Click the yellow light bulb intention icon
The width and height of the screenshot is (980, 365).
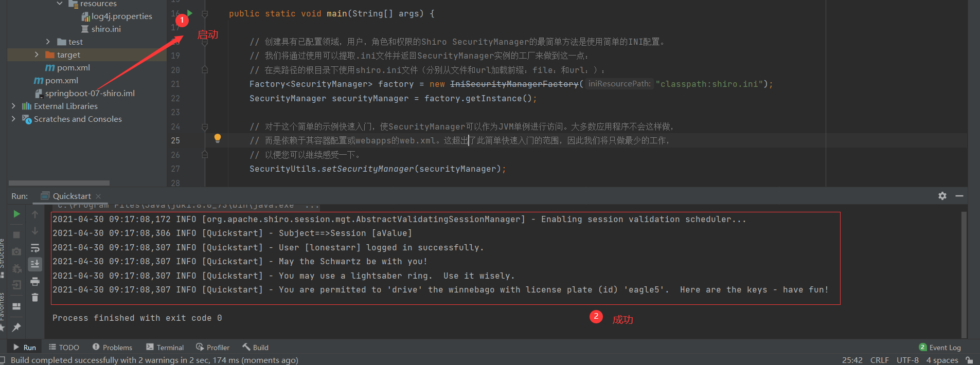pyautogui.click(x=218, y=138)
